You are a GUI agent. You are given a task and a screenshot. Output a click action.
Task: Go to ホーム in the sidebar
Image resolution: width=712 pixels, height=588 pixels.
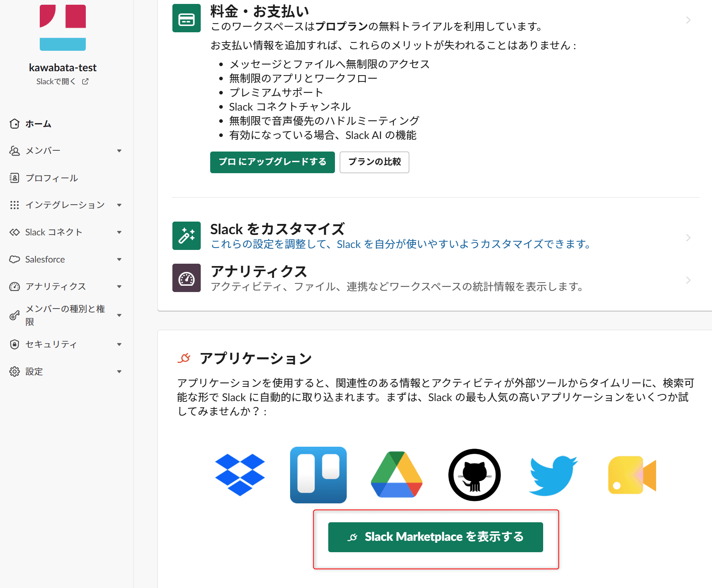coord(38,124)
